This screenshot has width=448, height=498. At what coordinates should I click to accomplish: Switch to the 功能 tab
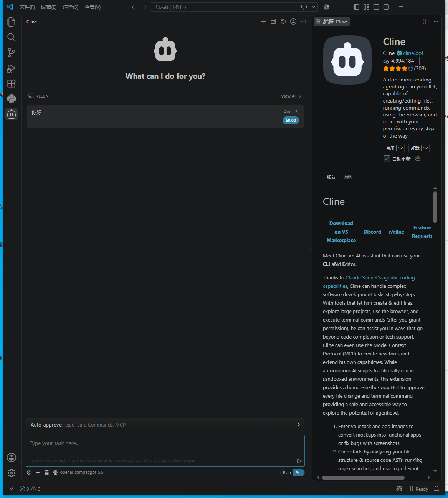347,177
